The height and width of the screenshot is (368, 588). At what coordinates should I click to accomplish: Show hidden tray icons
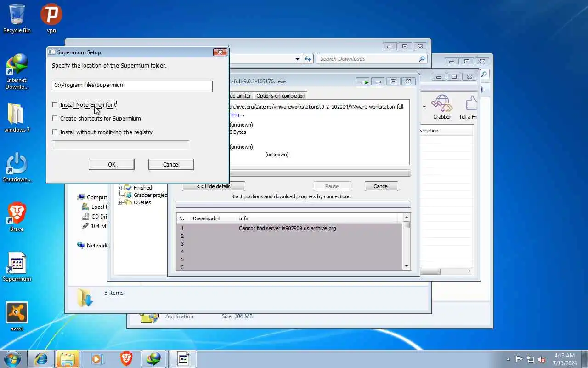pyautogui.click(x=508, y=359)
